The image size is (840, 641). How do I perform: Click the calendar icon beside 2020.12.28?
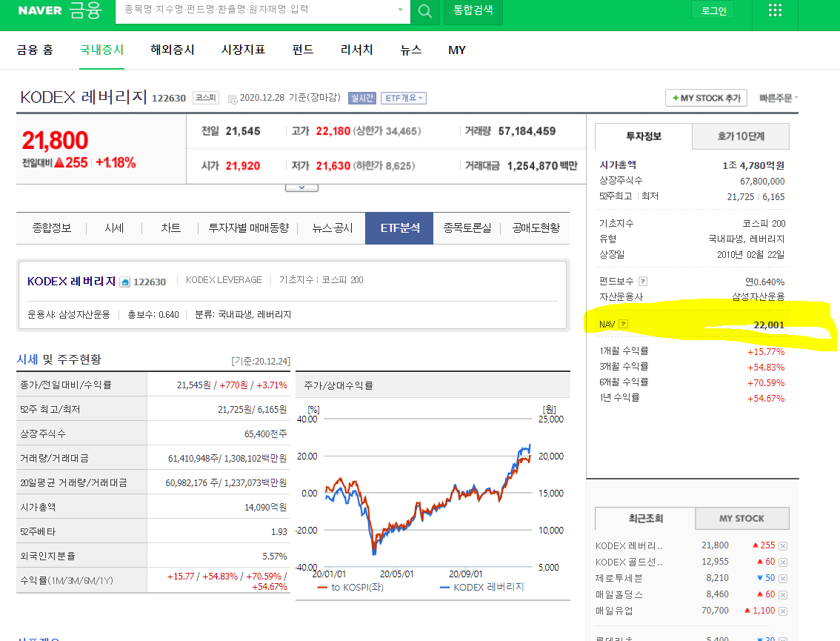233,99
